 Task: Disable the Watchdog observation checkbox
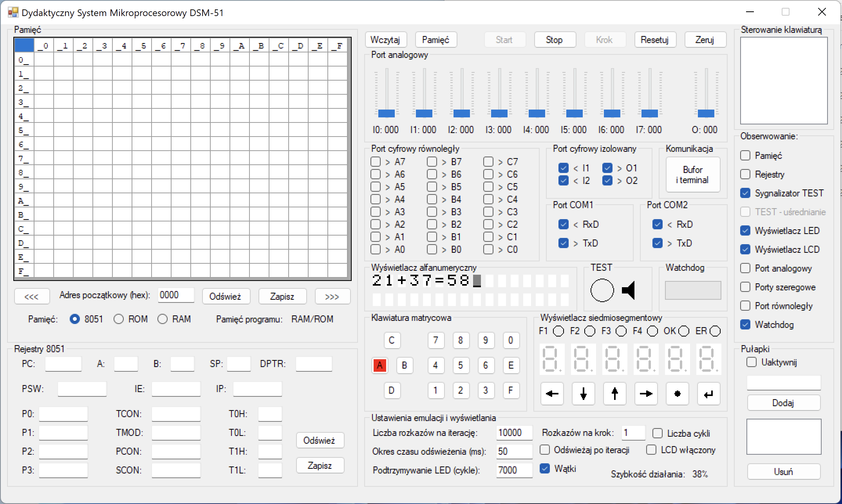tap(745, 325)
